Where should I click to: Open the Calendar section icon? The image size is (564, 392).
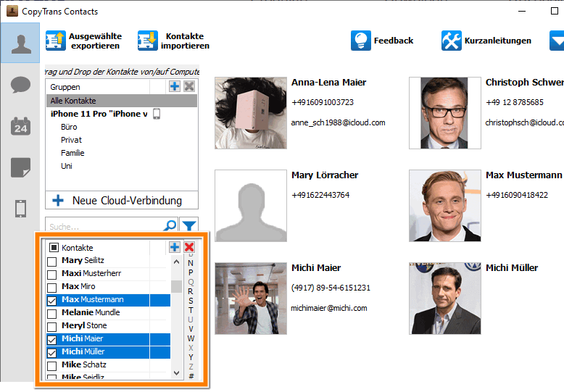pyautogui.click(x=20, y=126)
